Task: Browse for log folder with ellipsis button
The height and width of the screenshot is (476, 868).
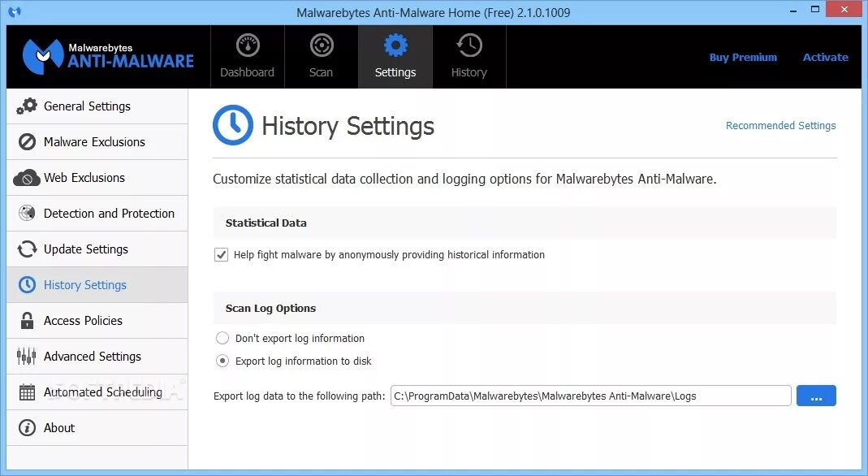Action: [816, 396]
